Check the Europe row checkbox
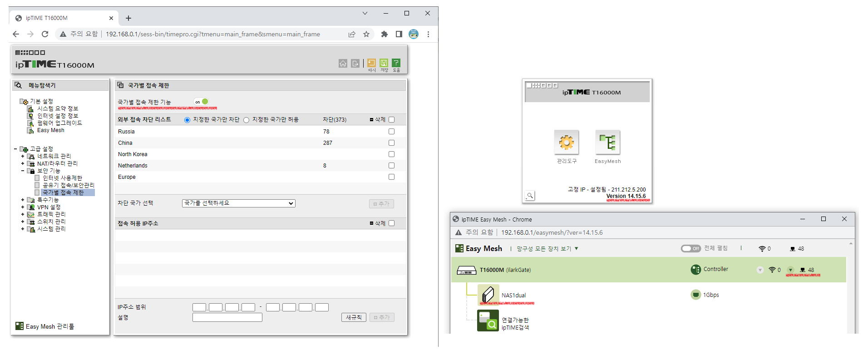Image resolution: width=868 pixels, height=355 pixels. click(x=391, y=177)
